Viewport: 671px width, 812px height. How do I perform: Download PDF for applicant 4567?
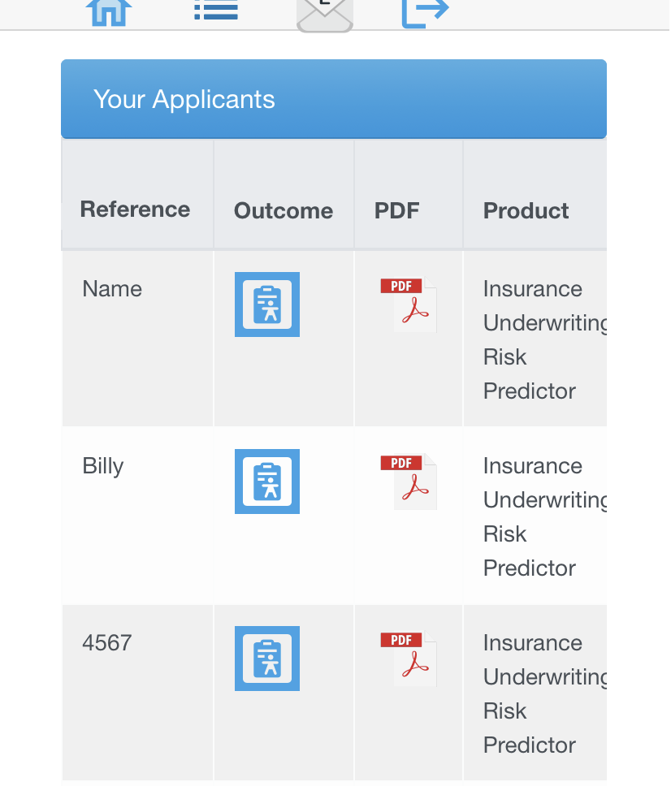point(409,659)
